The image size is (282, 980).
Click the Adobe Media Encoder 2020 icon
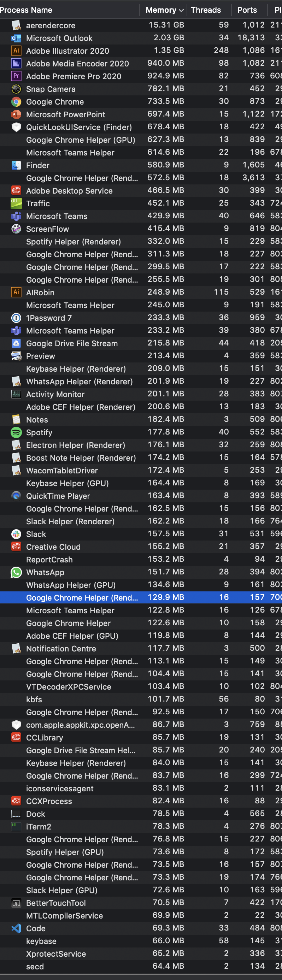pyautogui.click(x=16, y=64)
